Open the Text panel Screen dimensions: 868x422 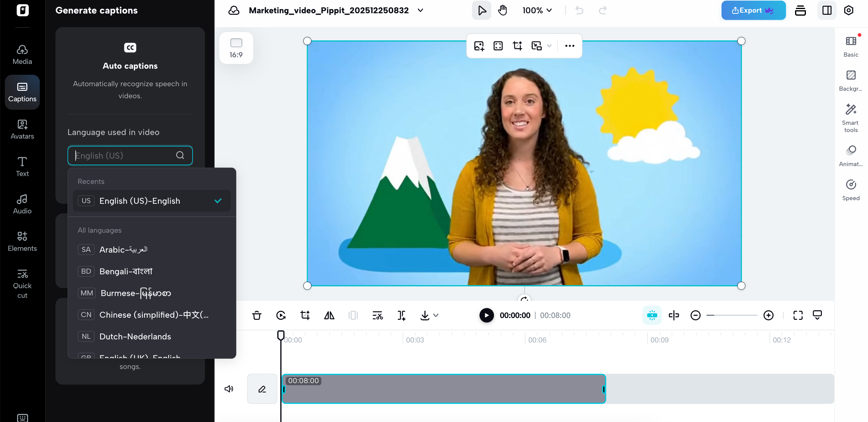point(22,166)
